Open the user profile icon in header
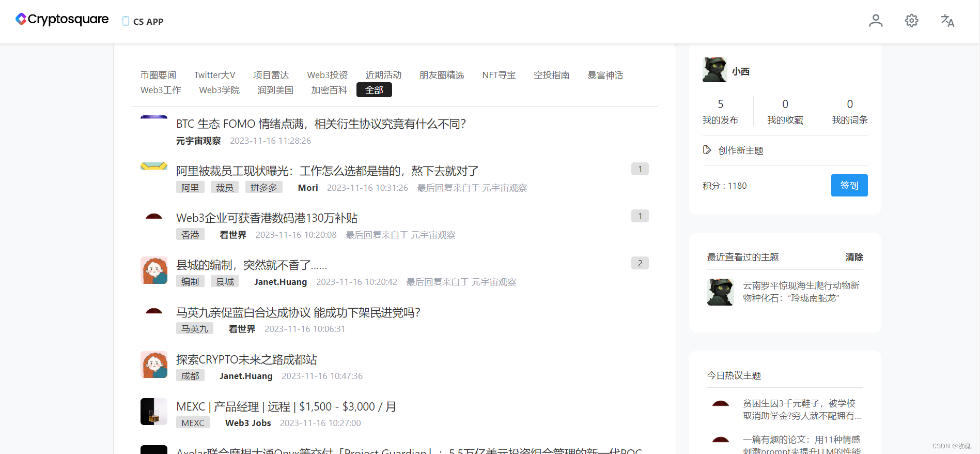The height and width of the screenshot is (454, 980). [876, 21]
